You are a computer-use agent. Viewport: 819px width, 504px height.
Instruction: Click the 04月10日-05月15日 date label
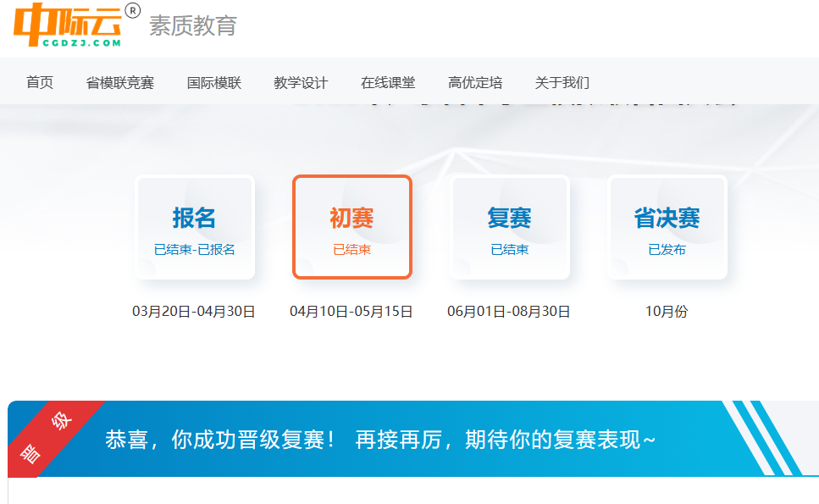351,312
